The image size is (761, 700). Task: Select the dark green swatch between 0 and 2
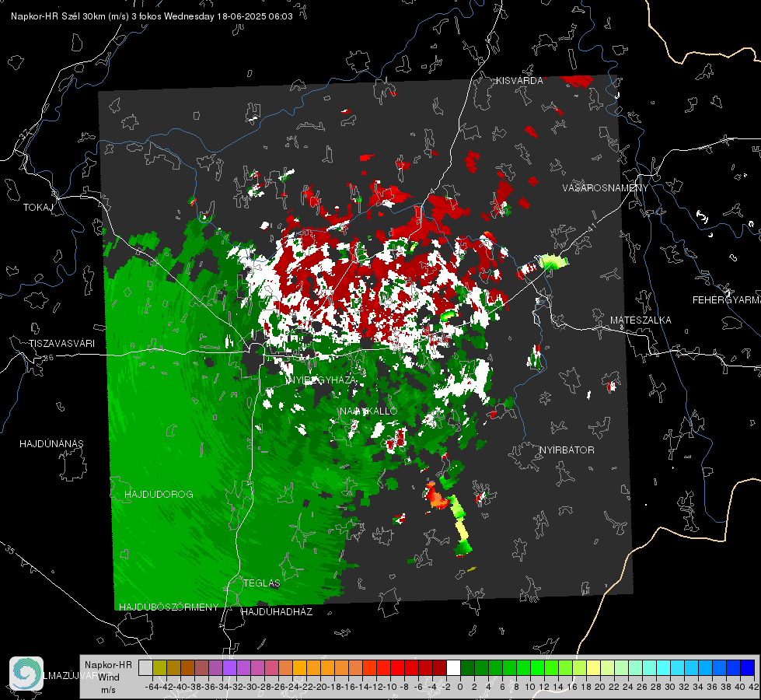click(467, 667)
